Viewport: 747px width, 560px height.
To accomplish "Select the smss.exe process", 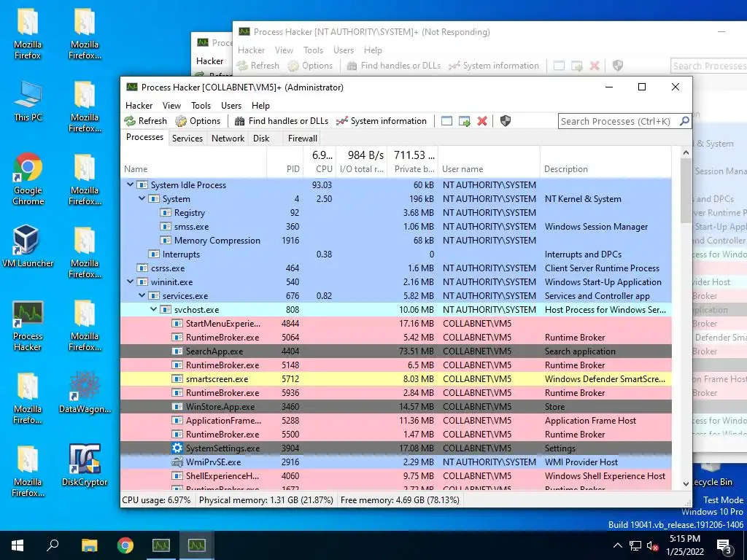I will [x=396, y=227].
